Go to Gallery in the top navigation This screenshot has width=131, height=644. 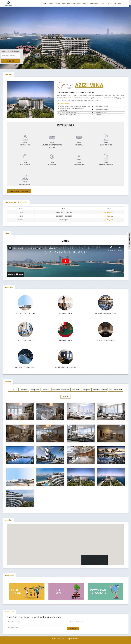[78, 4]
